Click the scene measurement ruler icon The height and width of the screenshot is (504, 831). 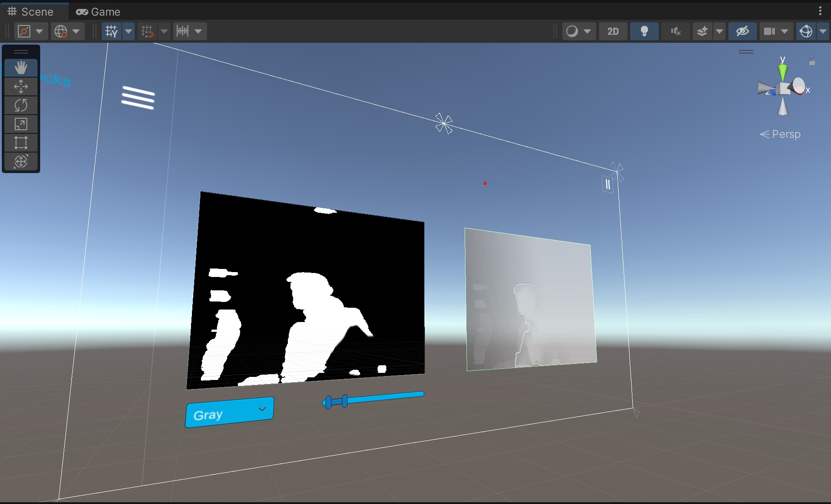183,31
